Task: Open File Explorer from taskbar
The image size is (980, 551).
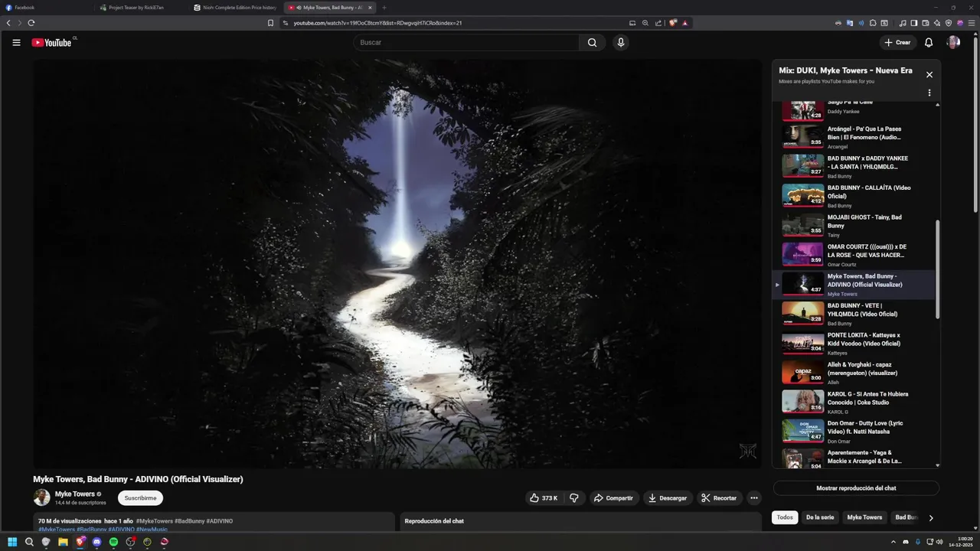Action: [63, 542]
